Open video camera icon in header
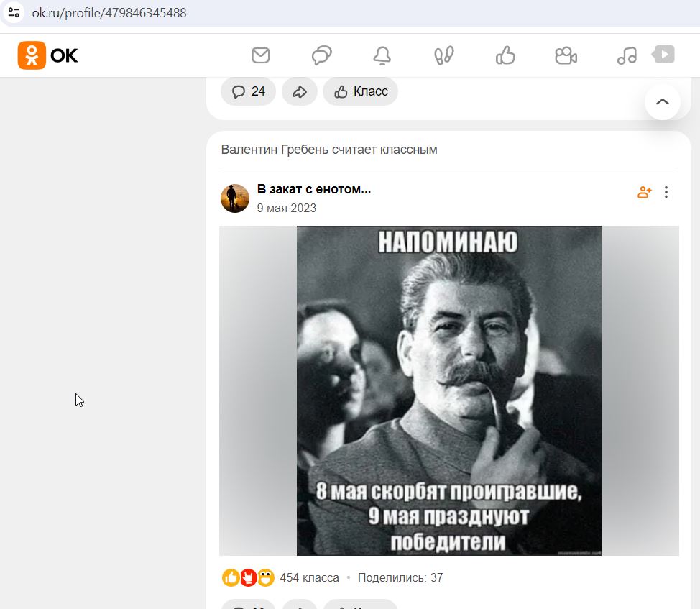The width and height of the screenshot is (700, 609). pos(566,55)
